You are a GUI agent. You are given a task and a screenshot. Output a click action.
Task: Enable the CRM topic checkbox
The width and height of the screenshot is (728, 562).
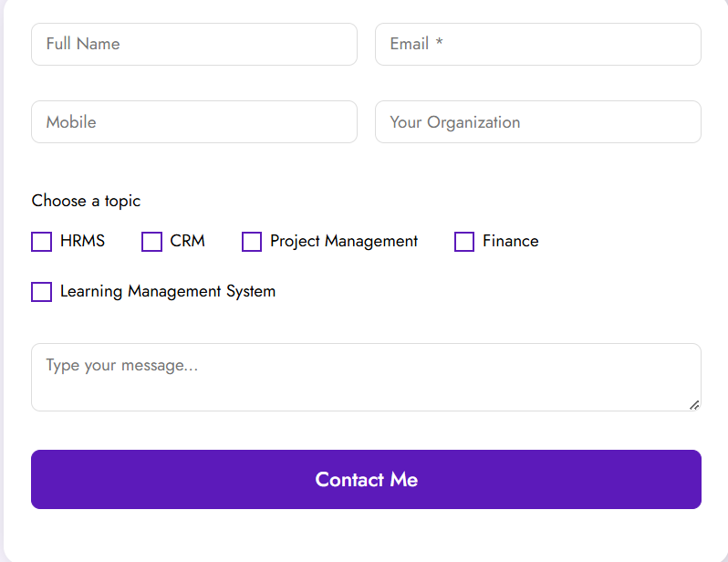pyautogui.click(x=151, y=242)
